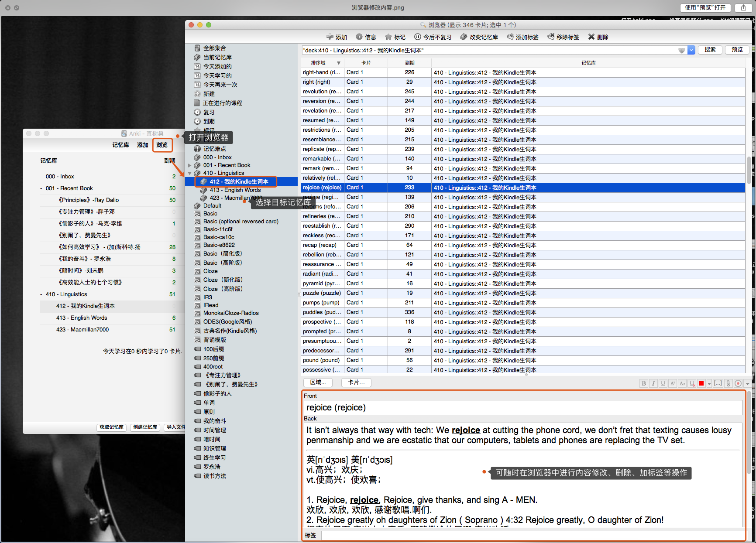Click the 预览 preview button
The image size is (756, 543).
pyautogui.click(x=737, y=50)
